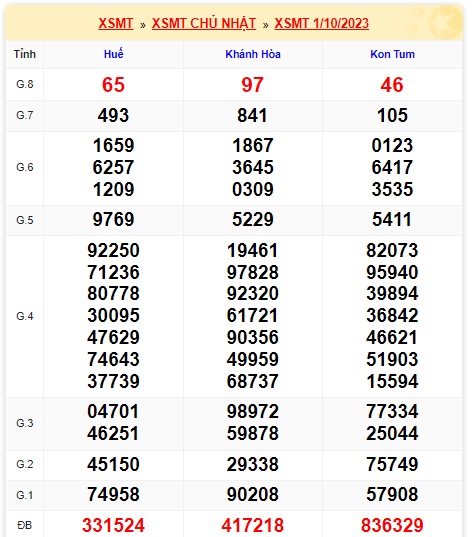Click the G.8 prize row label
This screenshot has height=537, width=472.
25,84
